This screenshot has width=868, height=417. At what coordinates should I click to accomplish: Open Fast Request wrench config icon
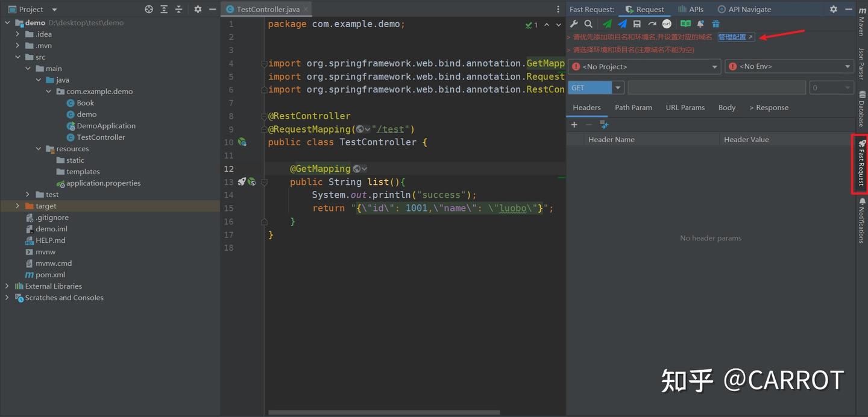point(574,24)
